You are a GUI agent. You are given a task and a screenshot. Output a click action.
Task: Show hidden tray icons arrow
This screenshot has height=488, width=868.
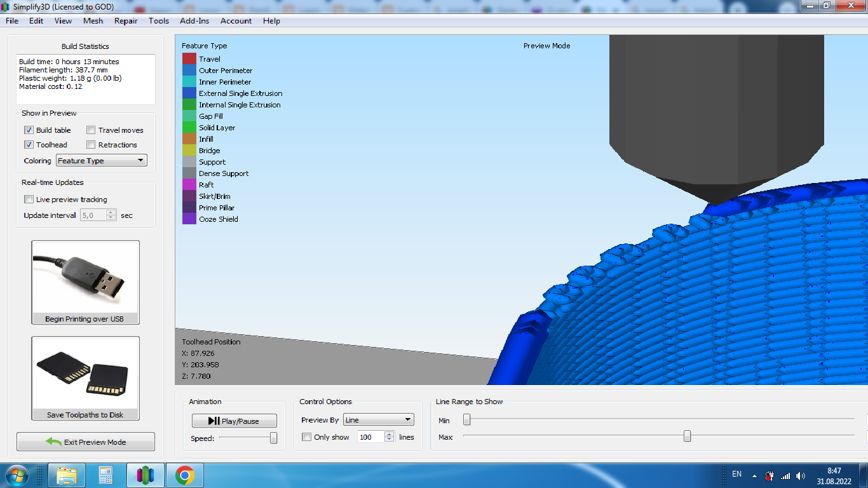click(754, 475)
